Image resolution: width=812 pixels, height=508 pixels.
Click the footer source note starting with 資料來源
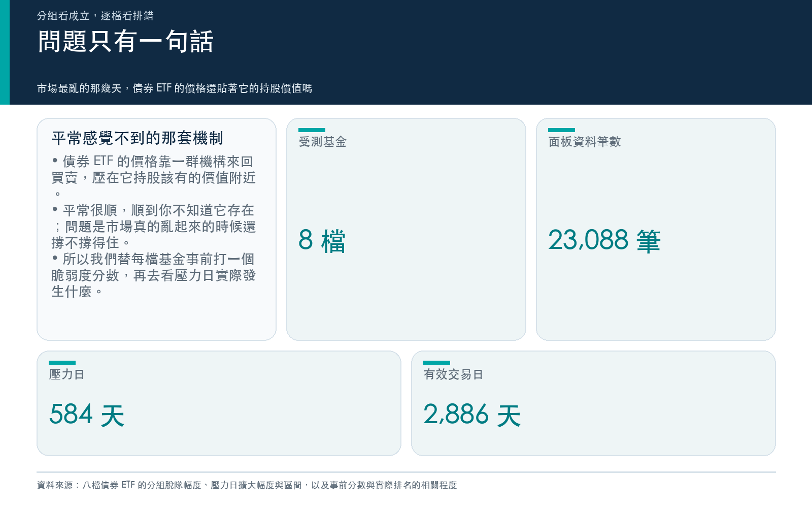pyautogui.click(x=247, y=485)
